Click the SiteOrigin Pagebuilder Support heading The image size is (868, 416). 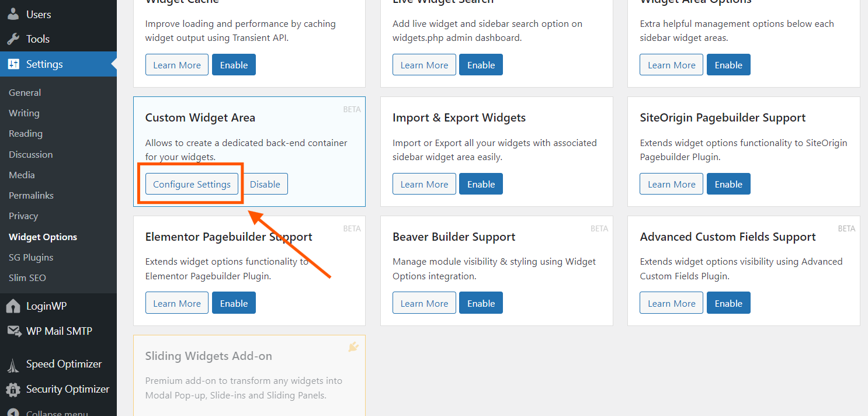coord(723,117)
